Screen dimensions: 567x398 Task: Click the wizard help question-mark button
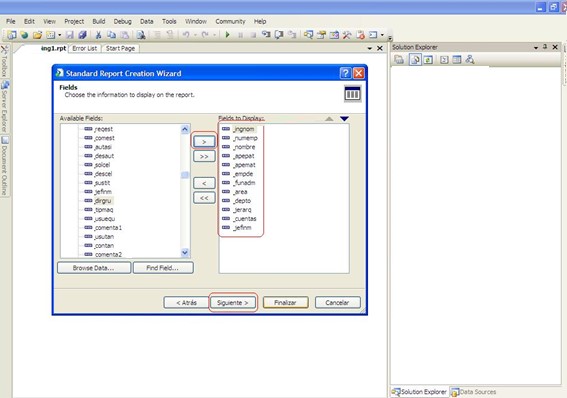(345, 73)
